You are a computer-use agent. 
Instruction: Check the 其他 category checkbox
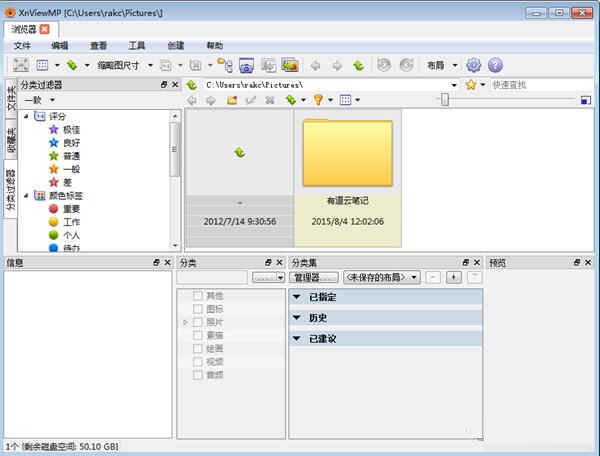point(198,296)
